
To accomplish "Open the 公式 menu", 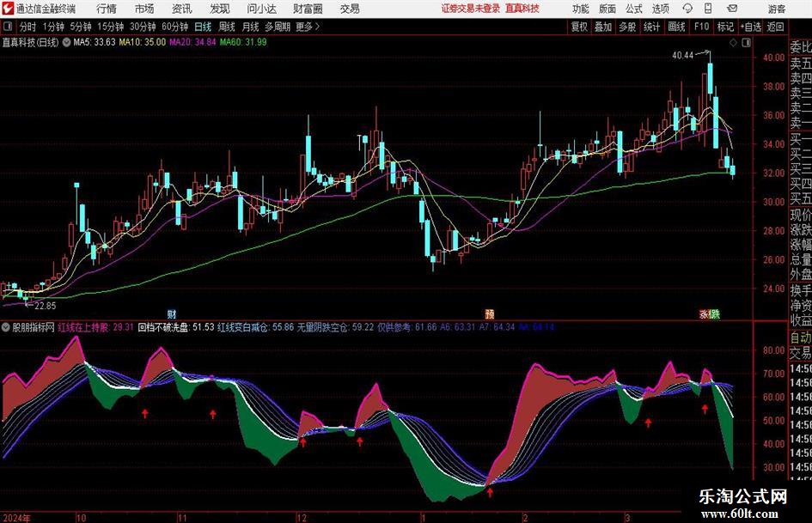I will [x=634, y=9].
